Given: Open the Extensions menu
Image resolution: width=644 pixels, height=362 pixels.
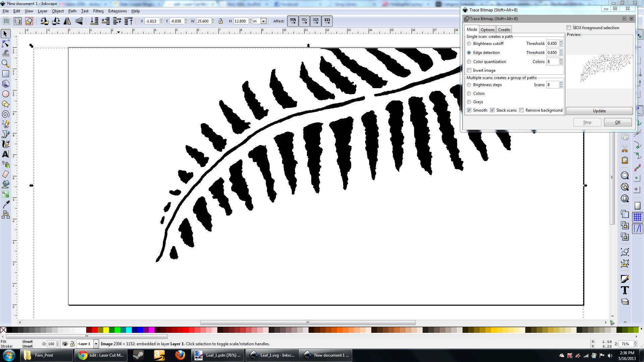Looking at the screenshot, I should pos(117,11).
